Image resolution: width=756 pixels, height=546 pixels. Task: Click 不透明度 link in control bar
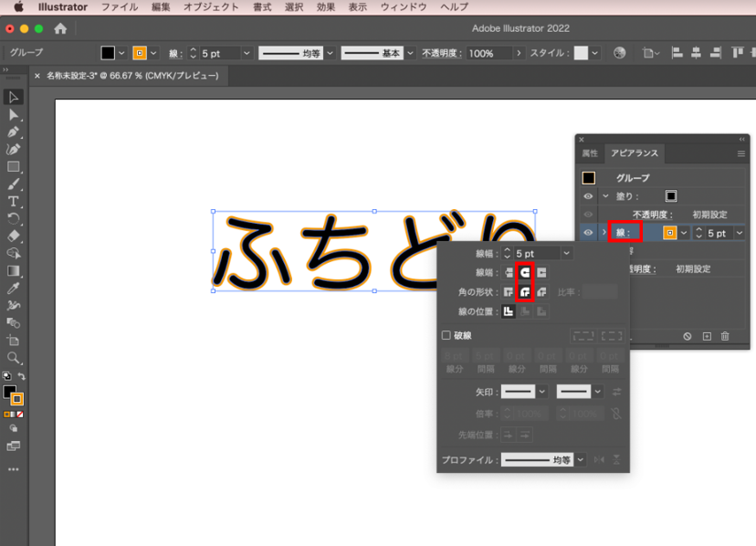click(x=442, y=53)
